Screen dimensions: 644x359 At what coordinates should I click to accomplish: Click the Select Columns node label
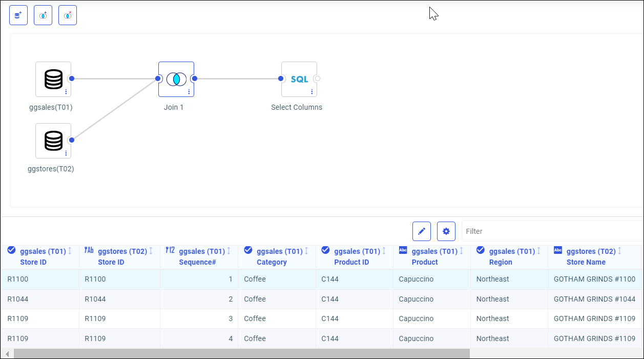pos(297,107)
